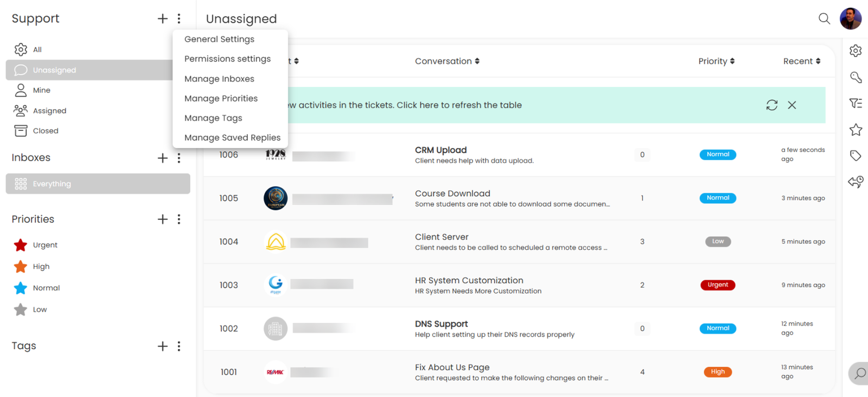The image size is (868, 397).
Task: Open the gear settings icon in right sidebar
Action: 856,51
